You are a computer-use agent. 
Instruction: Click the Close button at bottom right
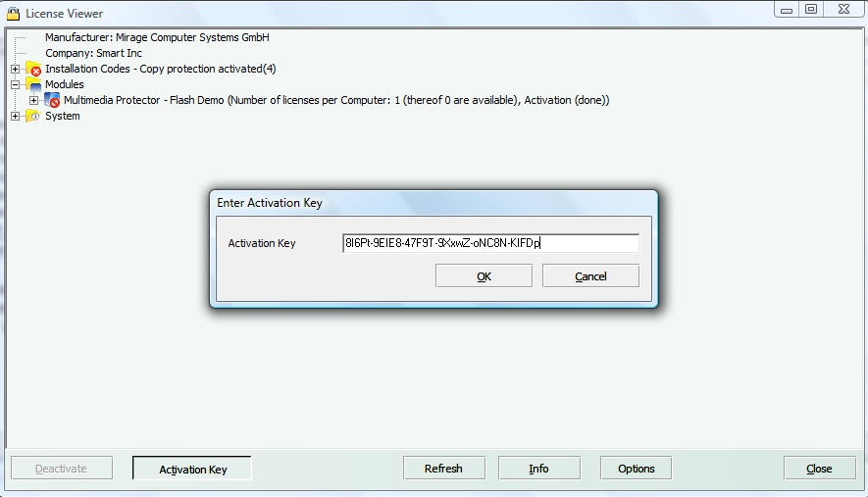coord(819,469)
